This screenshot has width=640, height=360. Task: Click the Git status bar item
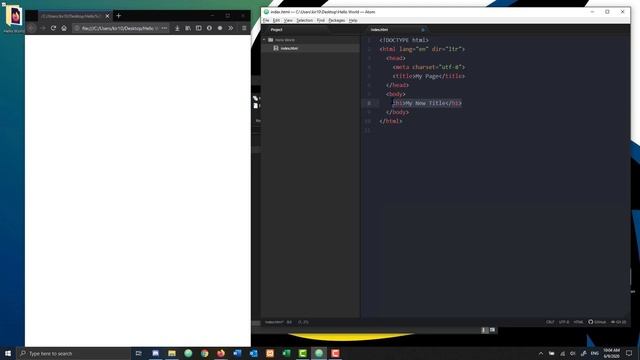(x=618, y=322)
